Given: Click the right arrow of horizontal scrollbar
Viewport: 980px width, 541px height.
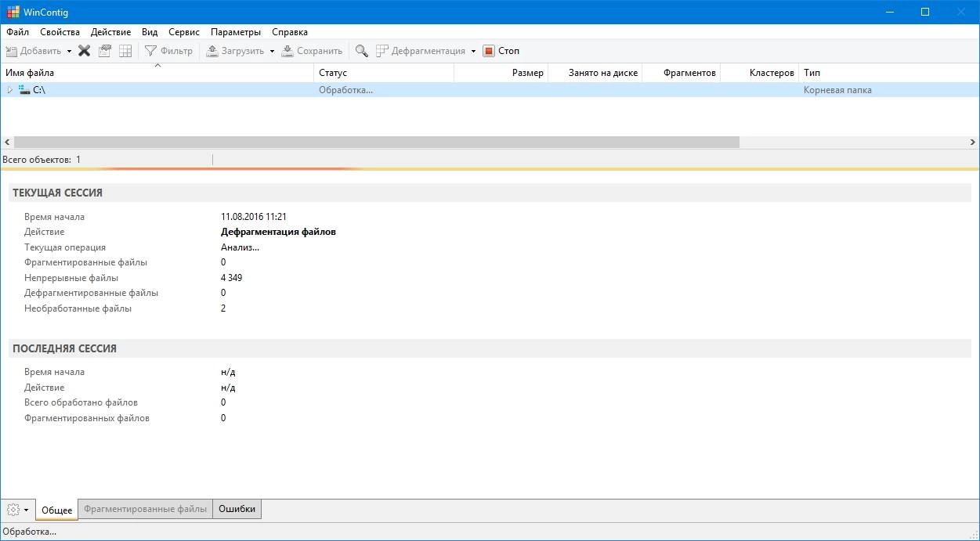Looking at the screenshot, I should [x=973, y=142].
